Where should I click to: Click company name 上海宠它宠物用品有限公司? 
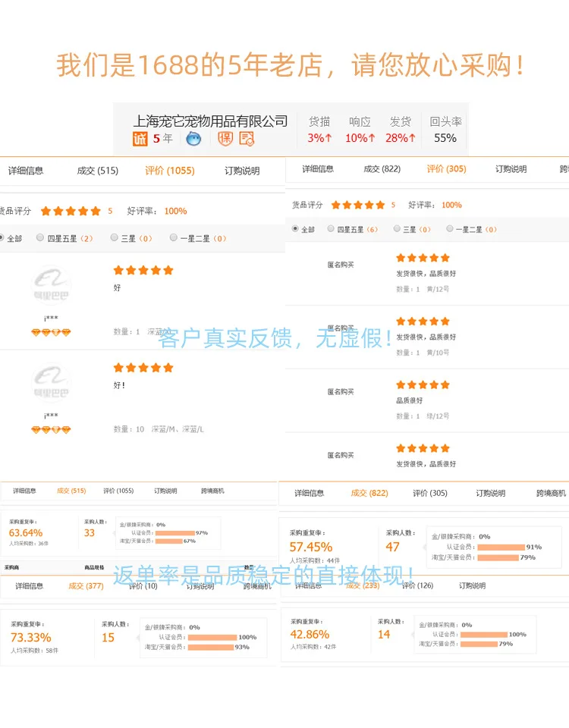pos(210,121)
